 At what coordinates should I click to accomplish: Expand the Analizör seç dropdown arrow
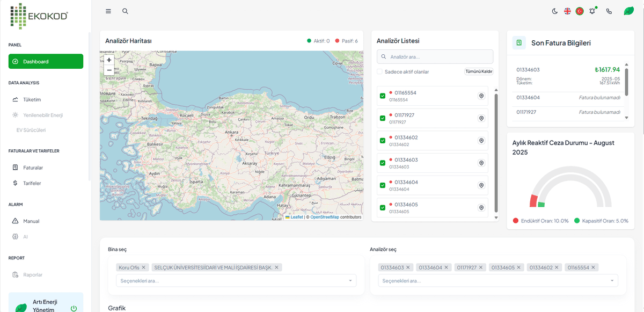pos(612,280)
